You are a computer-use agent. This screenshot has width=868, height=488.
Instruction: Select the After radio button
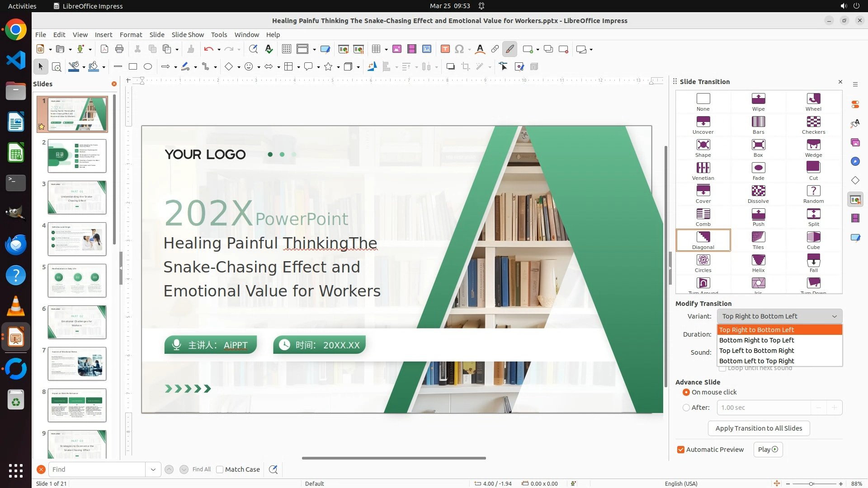pyautogui.click(x=686, y=408)
